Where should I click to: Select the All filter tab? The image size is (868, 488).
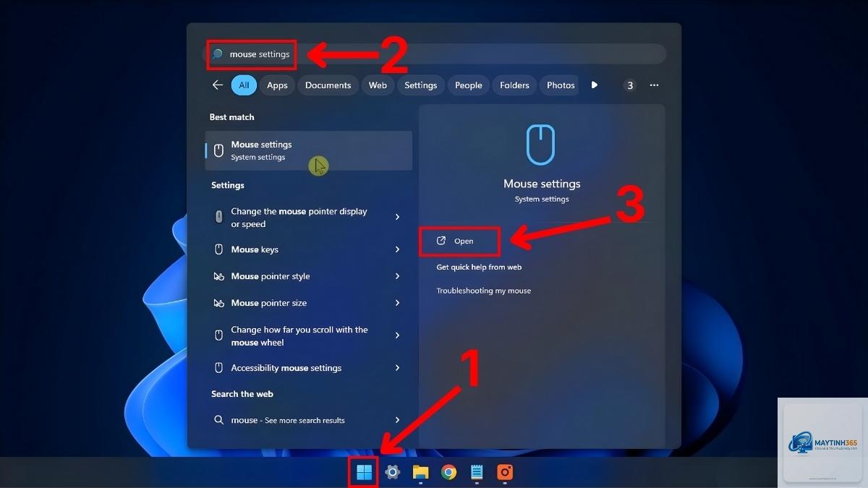(x=244, y=85)
